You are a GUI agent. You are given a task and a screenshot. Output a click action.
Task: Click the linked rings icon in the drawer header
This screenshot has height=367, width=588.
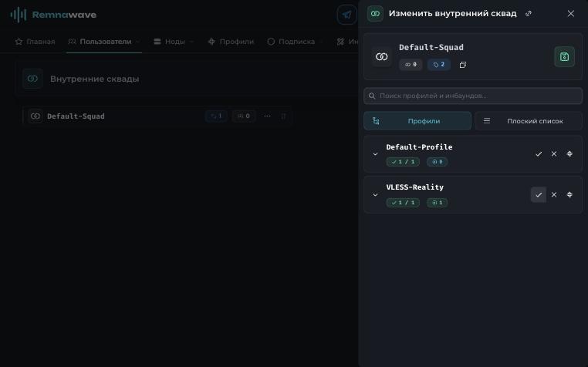tap(375, 14)
